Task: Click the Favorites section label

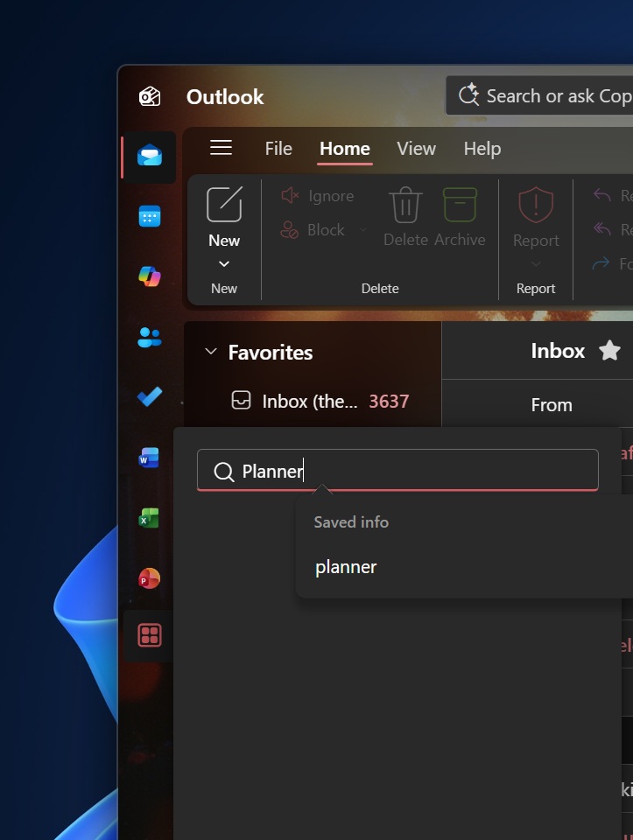Action: point(271,353)
